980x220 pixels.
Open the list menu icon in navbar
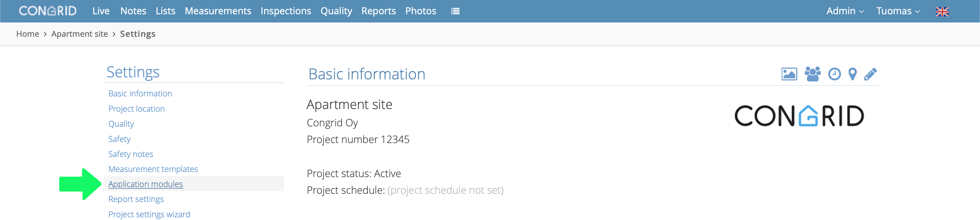pyautogui.click(x=455, y=11)
